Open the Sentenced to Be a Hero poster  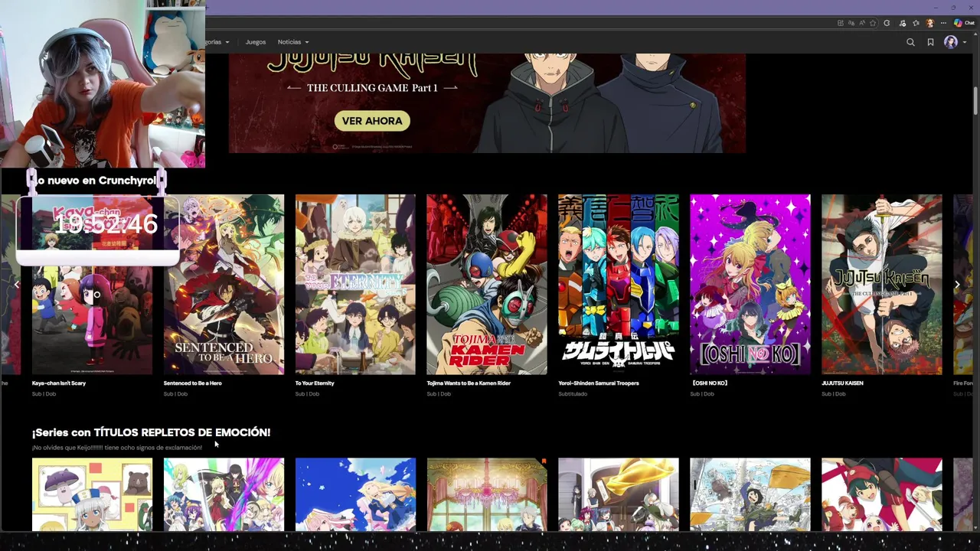[224, 285]
